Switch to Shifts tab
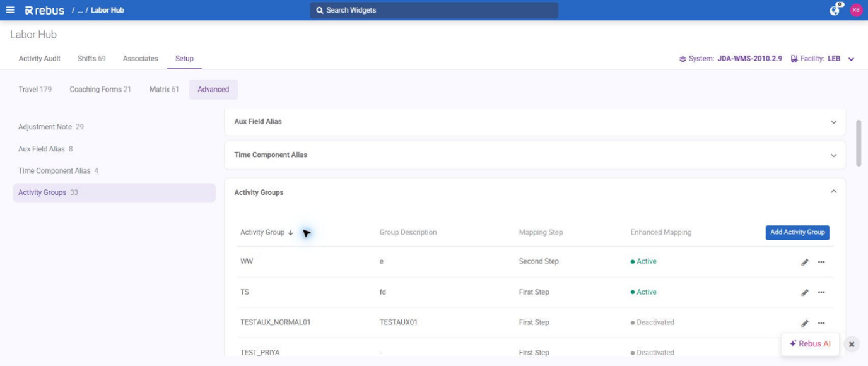The width and height of the screenshot is (868, 366). point(91,58)
